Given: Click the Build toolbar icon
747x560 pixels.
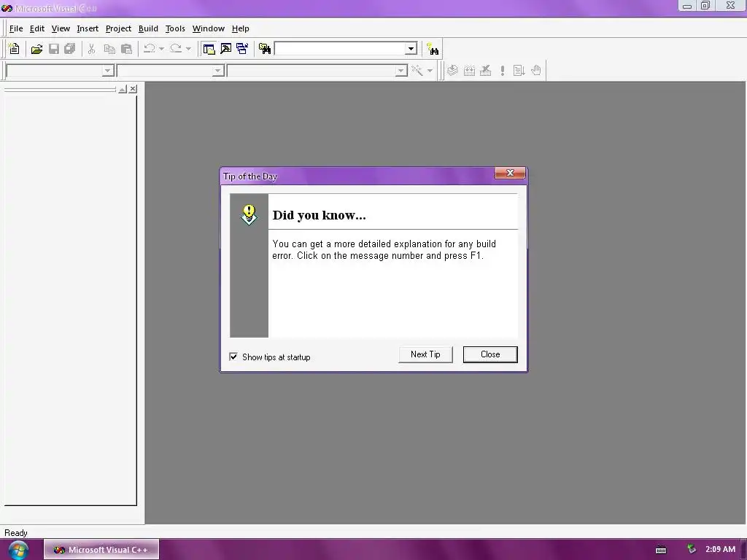Looking at the screenshot, I should pos(469,71).
